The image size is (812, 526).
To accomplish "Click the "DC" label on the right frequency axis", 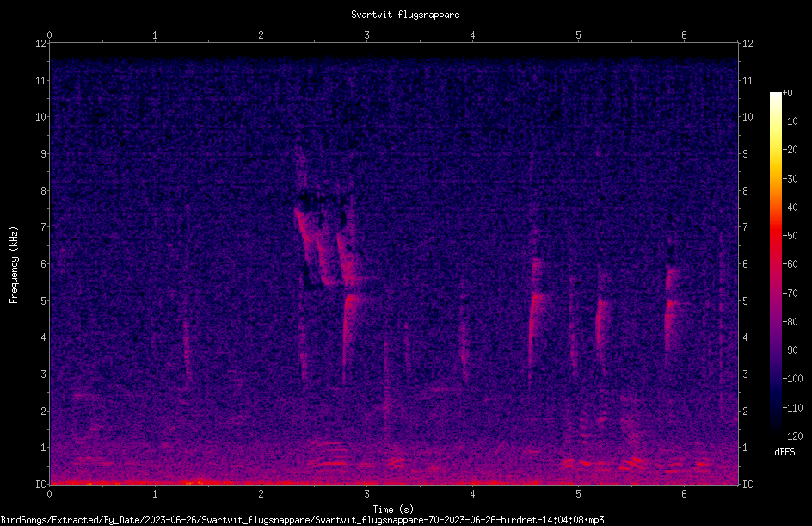I will point(747,485).
